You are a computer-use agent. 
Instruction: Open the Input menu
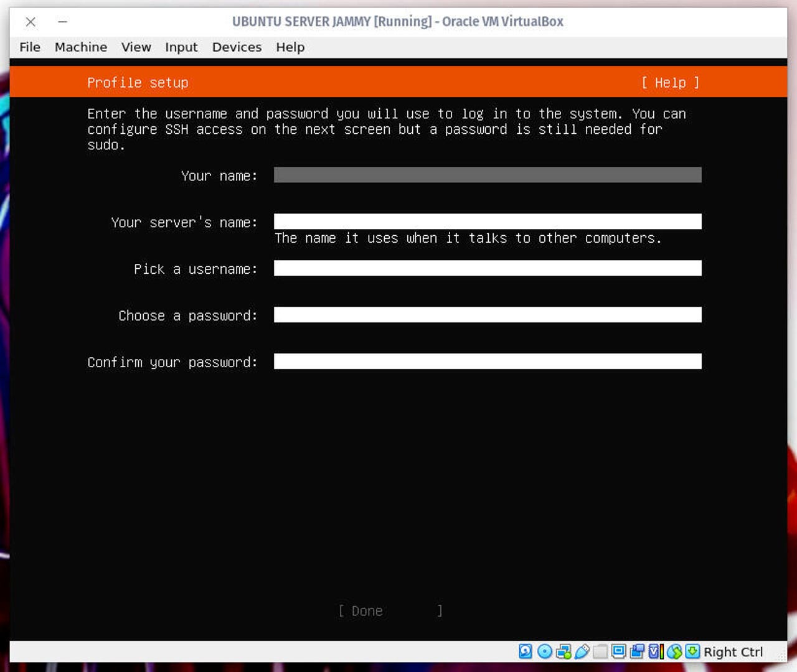[x=181, y=47]
